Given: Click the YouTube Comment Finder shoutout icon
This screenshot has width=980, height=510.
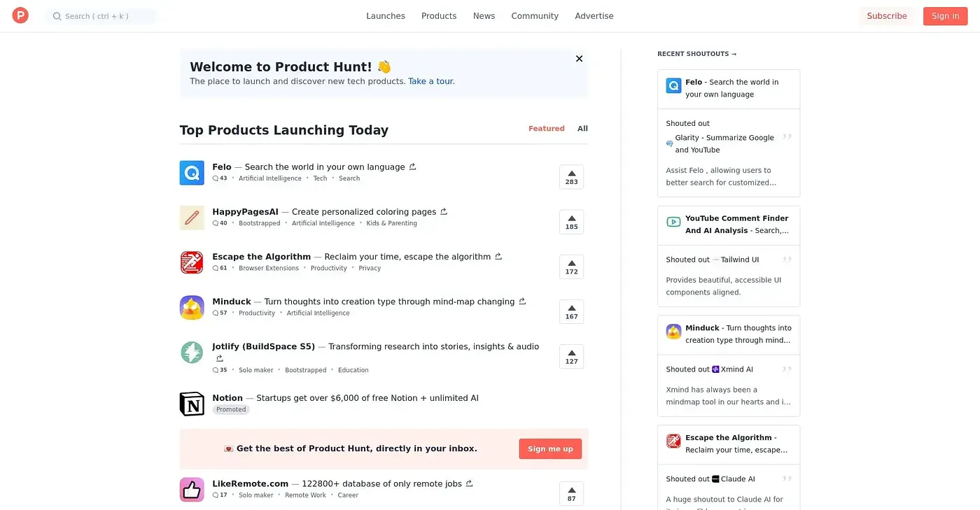Looking at the screenshot, I should tap(673, 222).
